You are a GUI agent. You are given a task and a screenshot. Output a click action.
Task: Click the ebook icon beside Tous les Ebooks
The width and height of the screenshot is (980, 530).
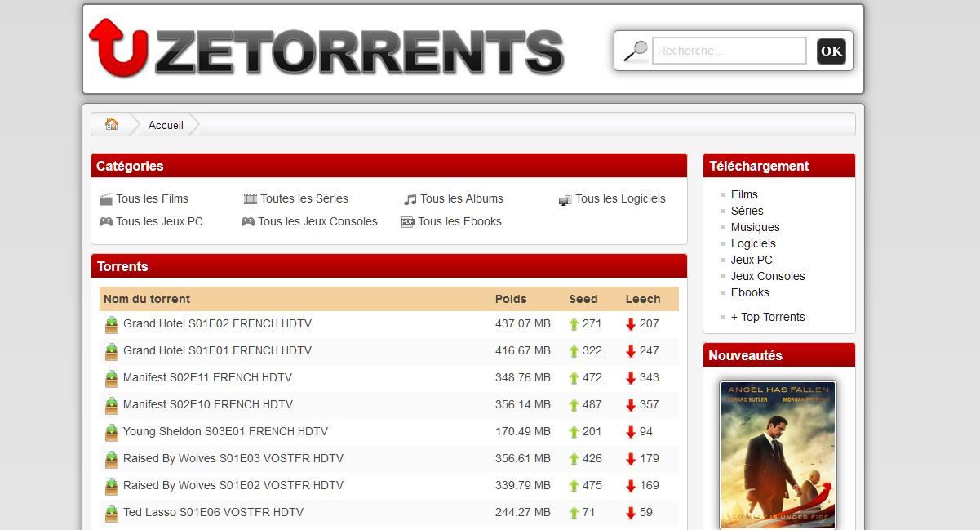click(409, 221)
